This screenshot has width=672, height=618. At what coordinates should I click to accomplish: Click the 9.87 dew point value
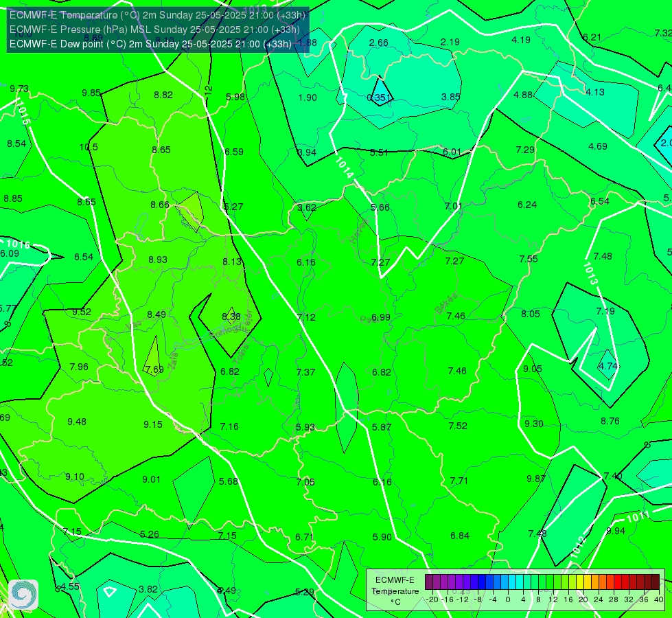[535, 479]
